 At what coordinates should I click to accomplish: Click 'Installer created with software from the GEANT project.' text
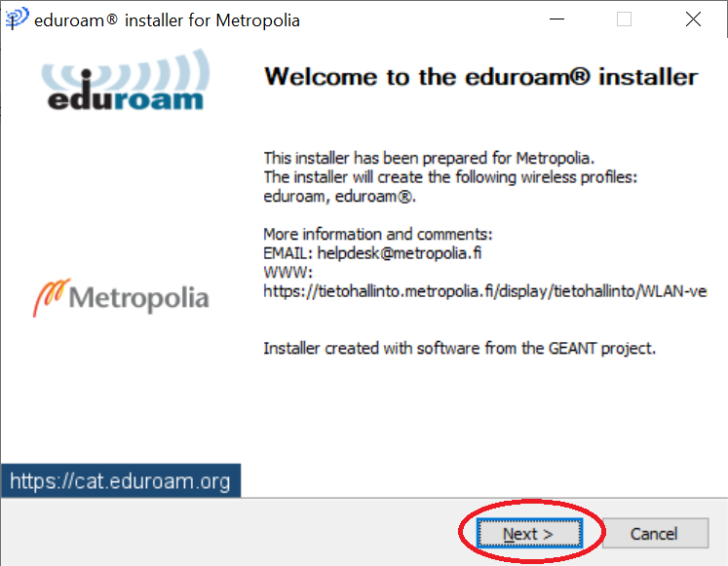460,349
